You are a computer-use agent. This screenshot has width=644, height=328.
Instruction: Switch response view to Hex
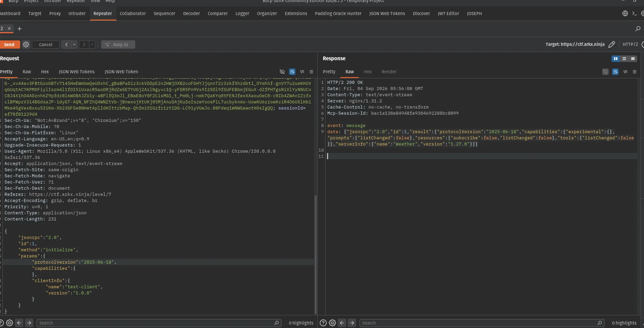coord(368,72)
